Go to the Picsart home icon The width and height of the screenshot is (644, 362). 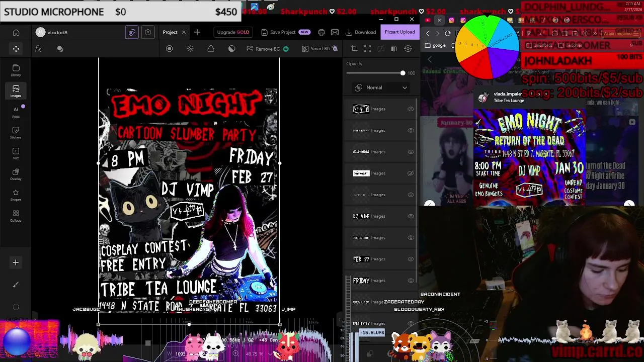coord(16,33)
